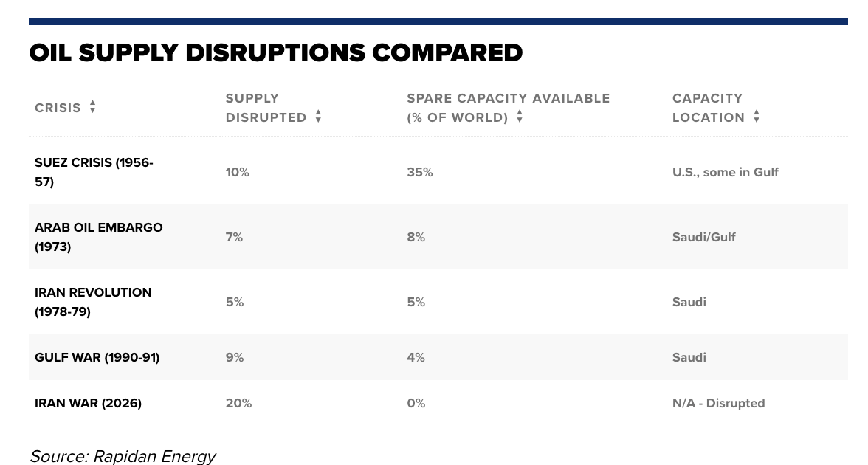Click the Crisis column header label
This screenshot has width=868, height=465.
coord(58,108)
